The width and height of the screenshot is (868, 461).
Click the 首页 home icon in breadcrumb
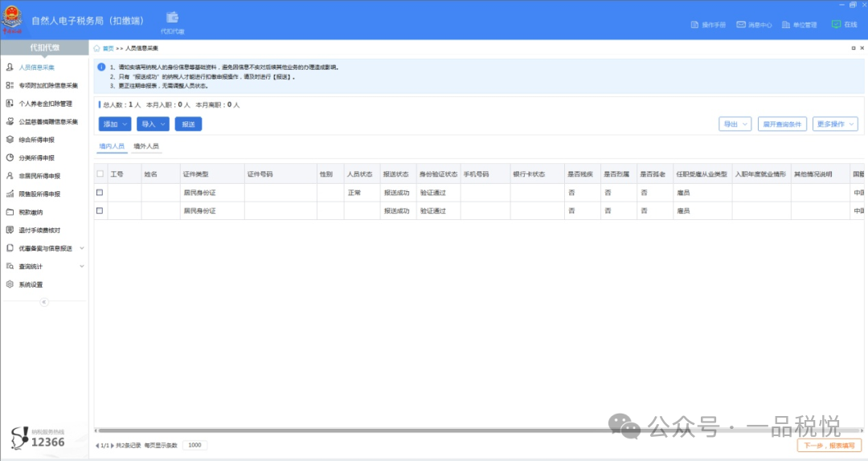point(97,48)
